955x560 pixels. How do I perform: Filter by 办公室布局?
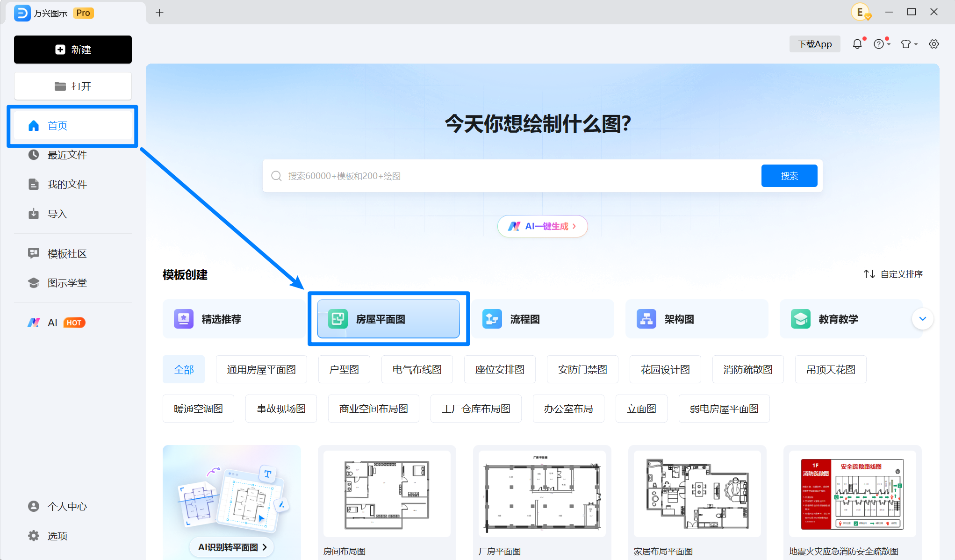[x=568, y=409]
